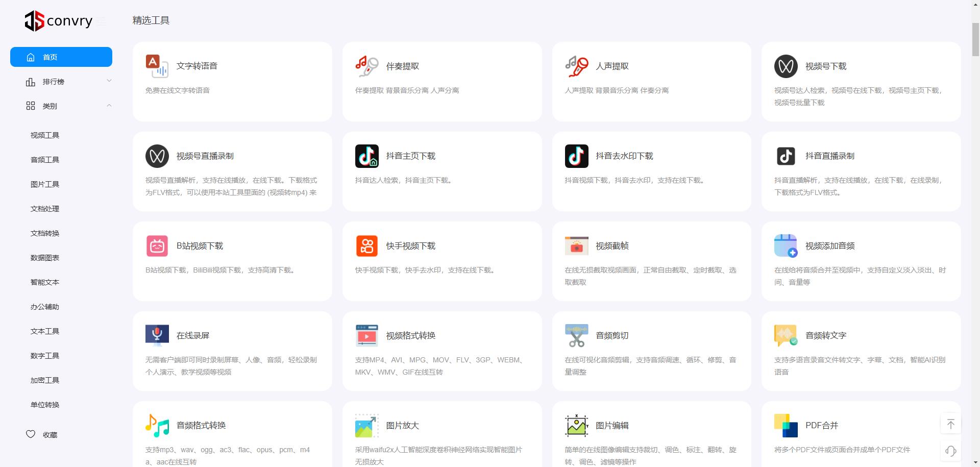Click the pink B站视频下载 bilibili icon
This screenshot has height=467, width=980.
point(157,246)
